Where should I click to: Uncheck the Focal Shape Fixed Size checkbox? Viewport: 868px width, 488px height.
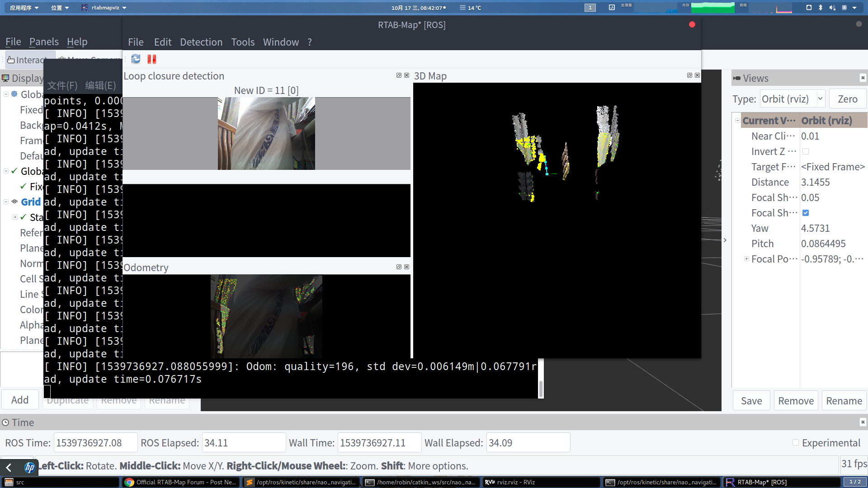coord(806,213)
